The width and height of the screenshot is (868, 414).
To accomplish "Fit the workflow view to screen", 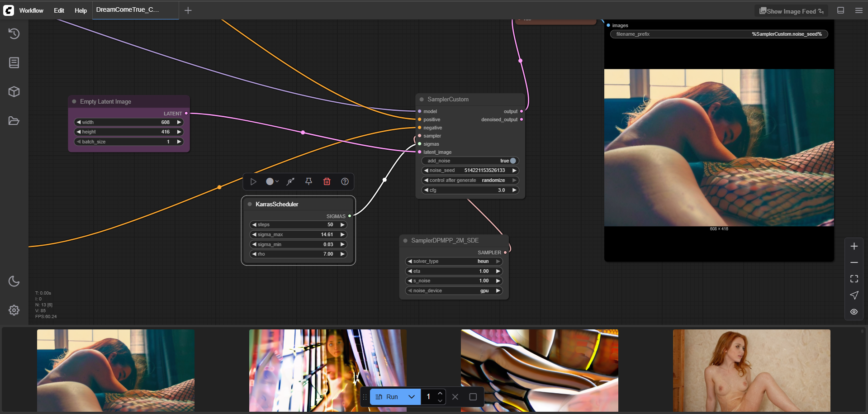I will 854,279.
